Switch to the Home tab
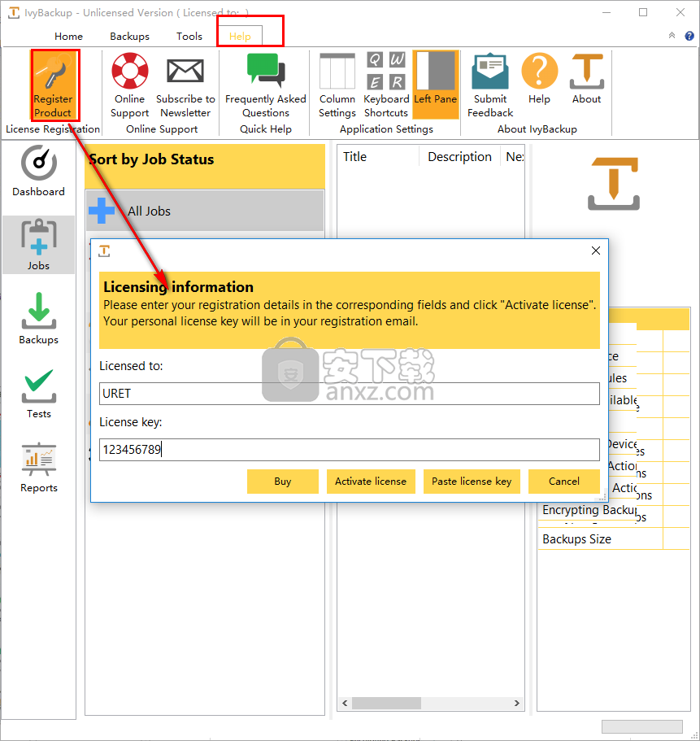The image size is (700, 741). click(68, 37)
